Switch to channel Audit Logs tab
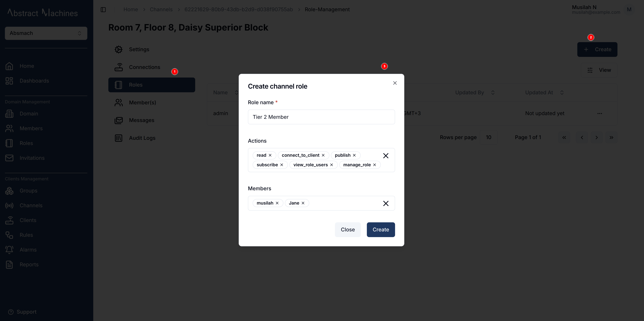Screen dimensions: 644x321 click(x=152, y=138)
